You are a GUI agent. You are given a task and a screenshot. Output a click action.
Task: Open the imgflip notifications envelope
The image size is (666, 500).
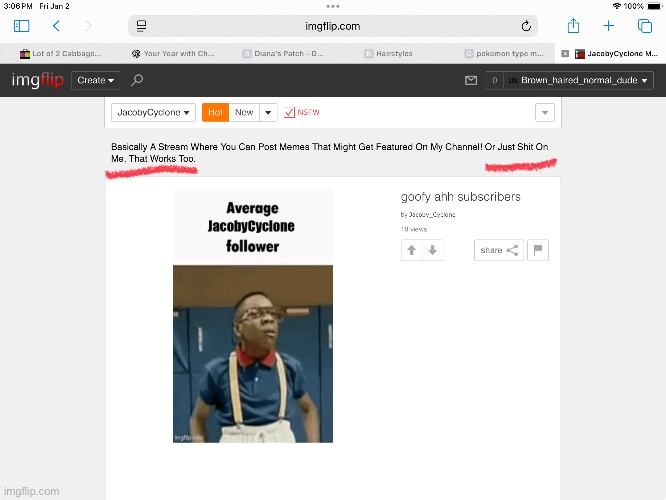[x=471, y=80]
